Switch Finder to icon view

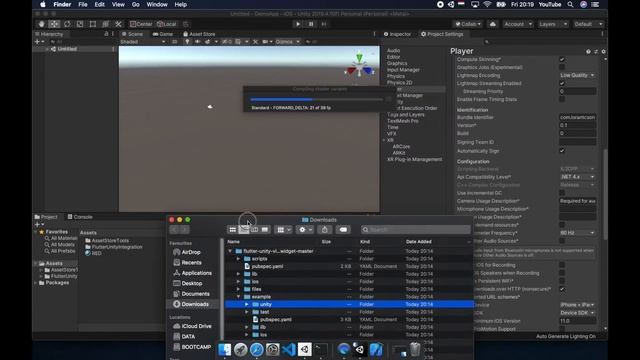(233, 230)
